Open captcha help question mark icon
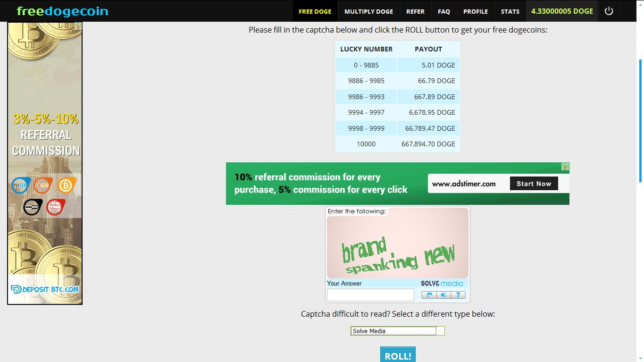 [x=458, y=295]
